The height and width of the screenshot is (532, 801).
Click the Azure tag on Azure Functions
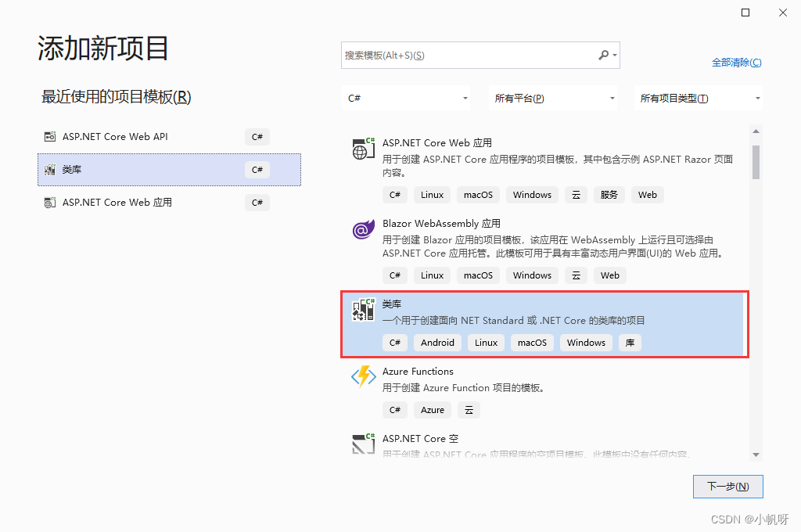[x=432, y=410]
